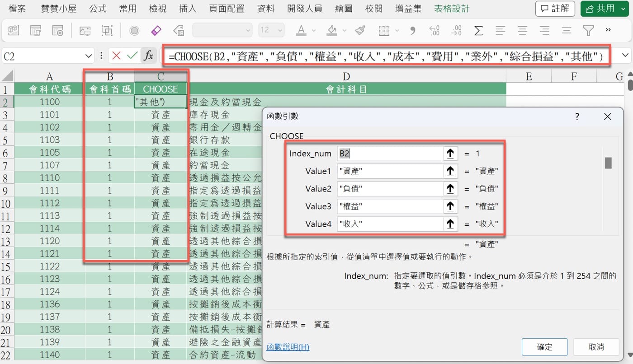This screenshot has width=633, height=364.
Task: Click the middle align lines icon
Action: pos(567,30)
